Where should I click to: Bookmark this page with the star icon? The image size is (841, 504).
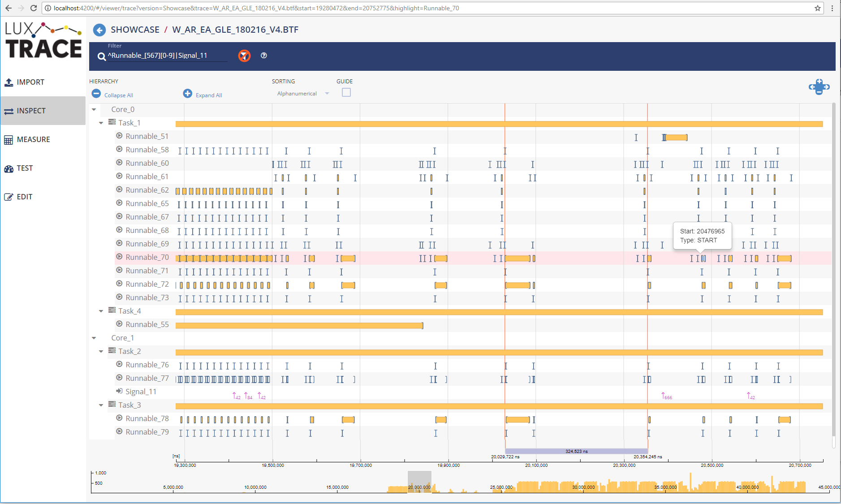(818, 8)
